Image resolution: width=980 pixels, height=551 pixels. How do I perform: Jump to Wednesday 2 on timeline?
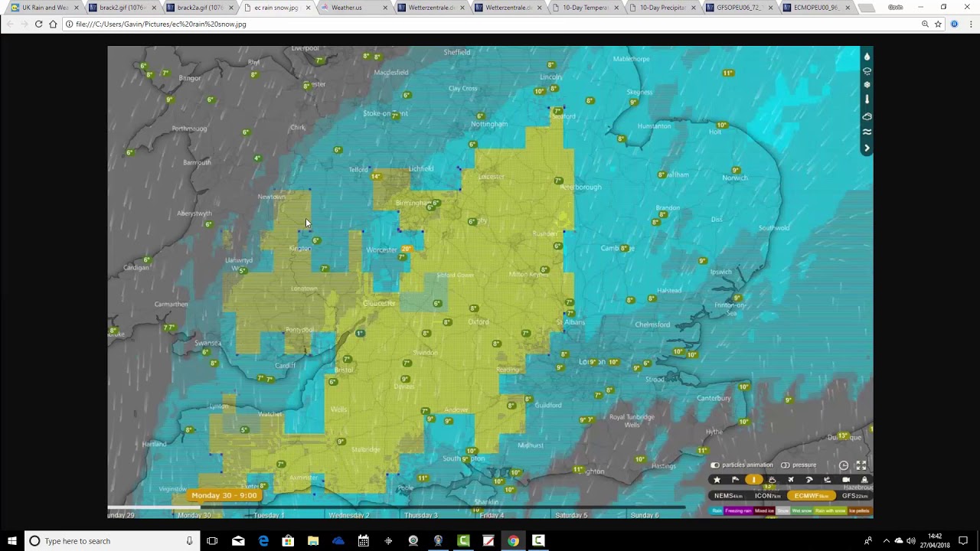click(x=348, y=516)
